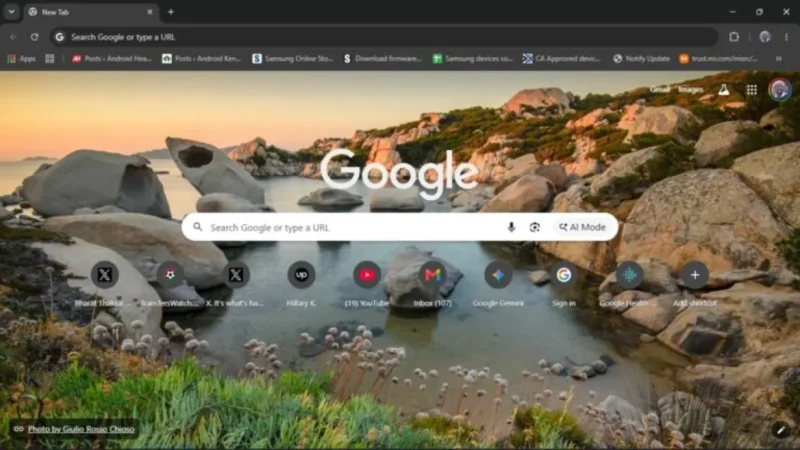Open the Images link
The width and height of the screenshot is (800, 450).
pos(691,90)
